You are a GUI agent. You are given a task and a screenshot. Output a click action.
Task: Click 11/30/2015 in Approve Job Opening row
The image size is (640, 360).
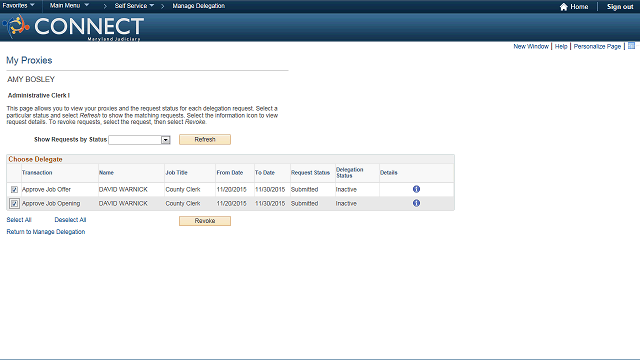[x=270, y=203]
